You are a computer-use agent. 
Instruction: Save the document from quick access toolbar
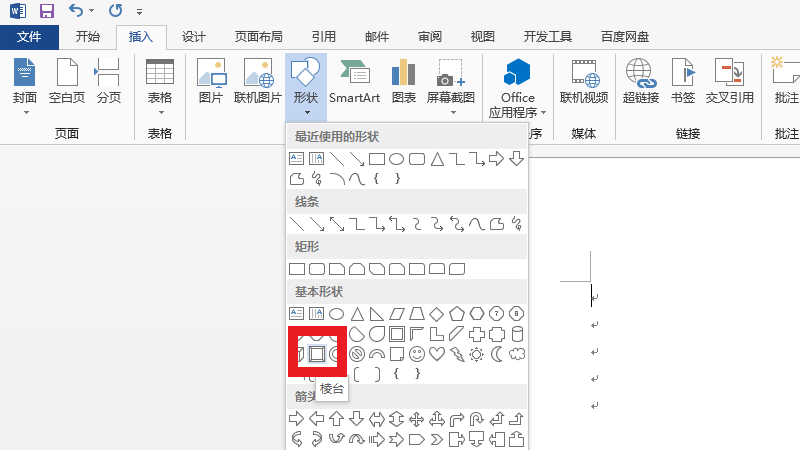click(x=47, y=12)
